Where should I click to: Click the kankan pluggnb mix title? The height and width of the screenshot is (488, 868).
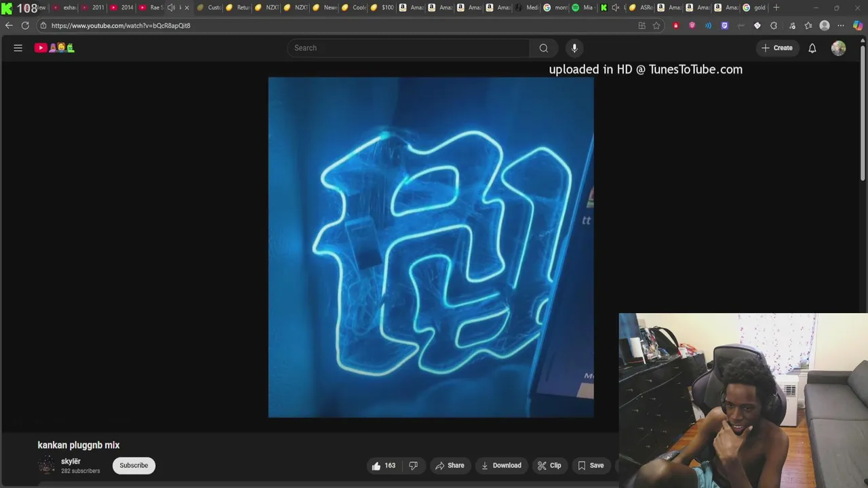(x=79, y=445)
